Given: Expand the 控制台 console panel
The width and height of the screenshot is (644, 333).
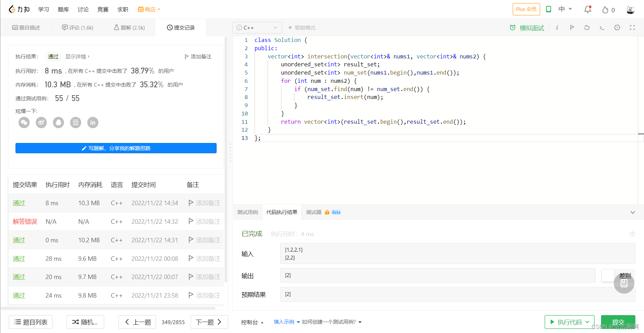Looking at the screenshot, I should coord(252,322).
